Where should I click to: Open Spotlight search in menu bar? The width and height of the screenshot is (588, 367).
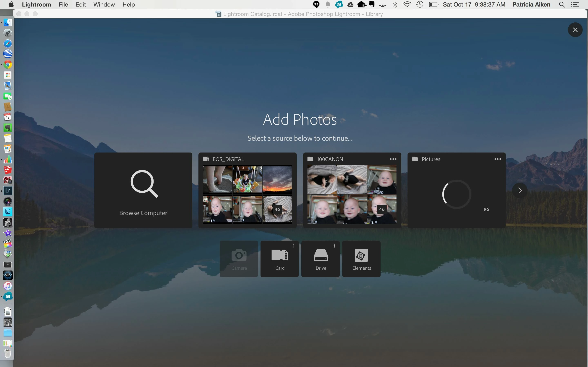[x=561, y=5]
